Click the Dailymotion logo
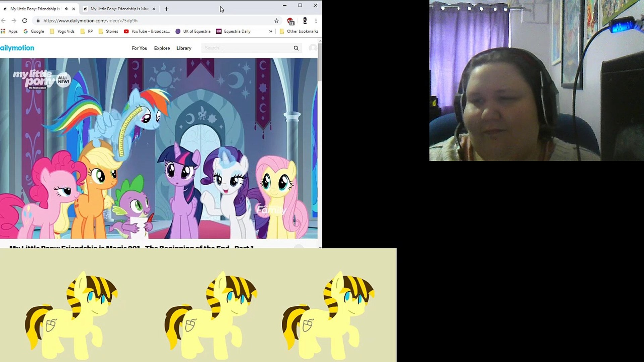Viewport: 644px width, 362px height. (x=17, y=48)
